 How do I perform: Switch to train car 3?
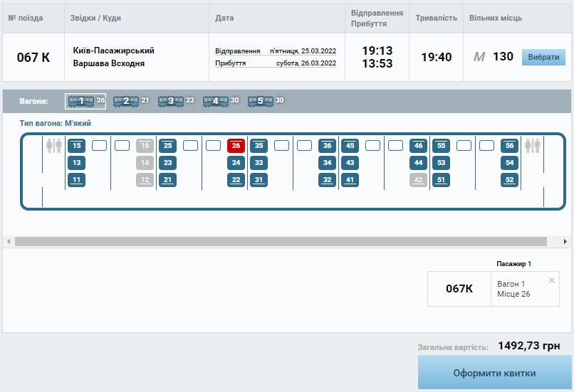click(x=171, y=101)
